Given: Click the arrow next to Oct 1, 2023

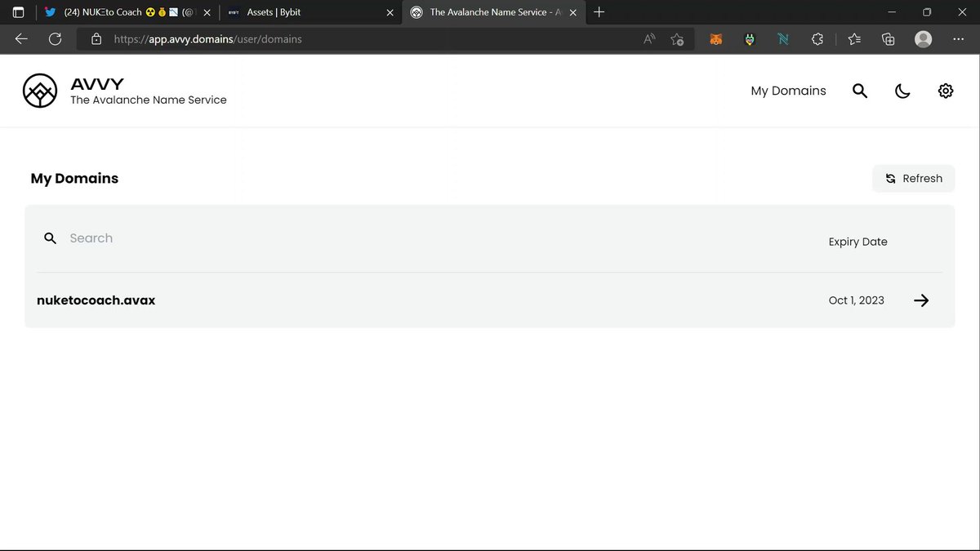Looking at the screenshot, I should (x=921, y=300).
